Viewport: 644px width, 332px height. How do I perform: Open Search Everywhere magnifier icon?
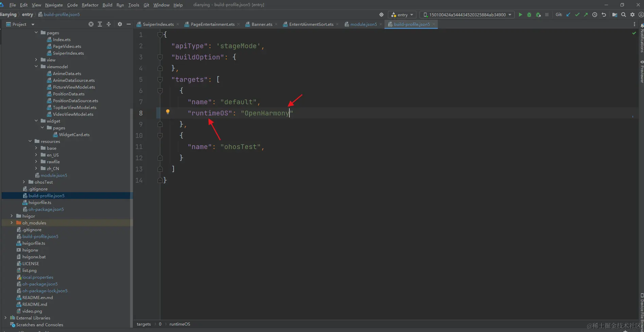624,15
